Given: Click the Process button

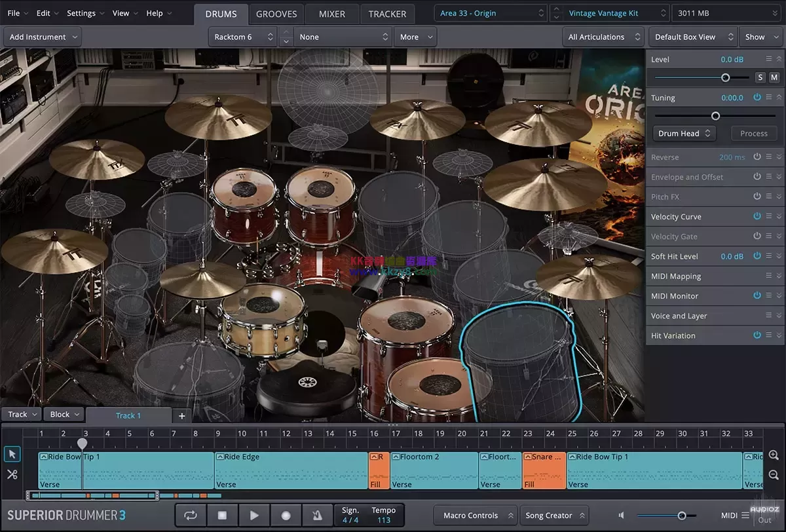Looking at the screenshot, I should click(753, 133).
